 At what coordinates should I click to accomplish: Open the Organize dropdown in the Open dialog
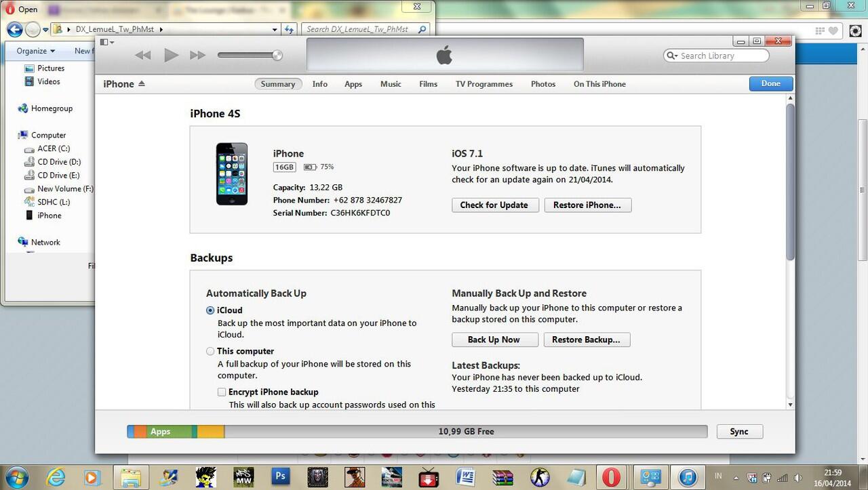coord(36,51)
